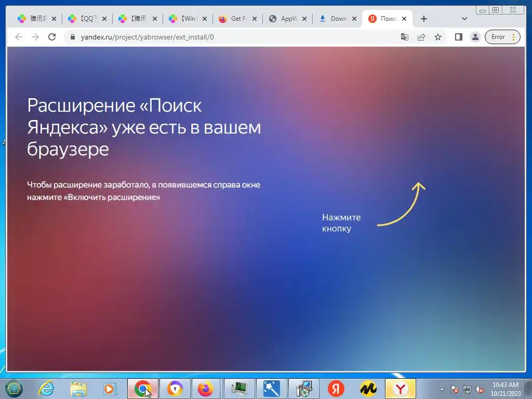Open the Yandex Browser Y taskbar icon
This screenshot has height=399, width=532.
[401, 389]
